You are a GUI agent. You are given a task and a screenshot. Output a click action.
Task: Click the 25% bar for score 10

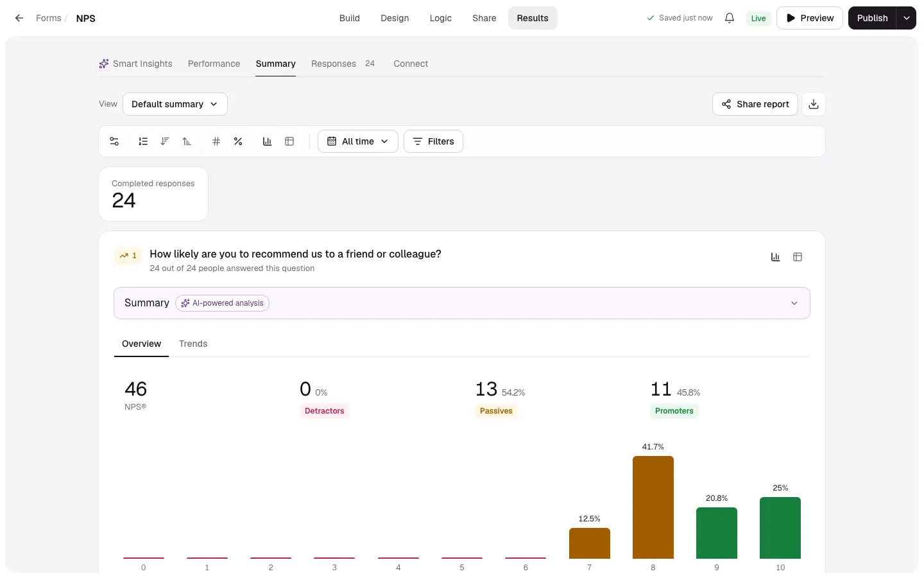[x=780, y=528]
